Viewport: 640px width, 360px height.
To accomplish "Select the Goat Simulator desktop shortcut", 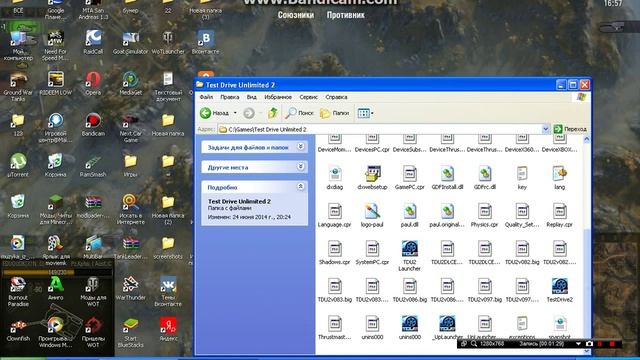I will [131, 42].
